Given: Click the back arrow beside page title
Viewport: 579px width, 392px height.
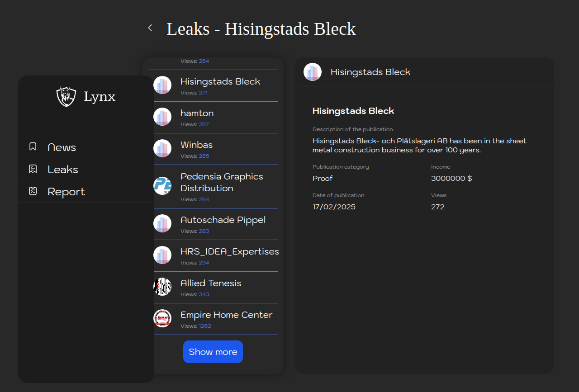Looking at the screenshot, I should (150, 28).
